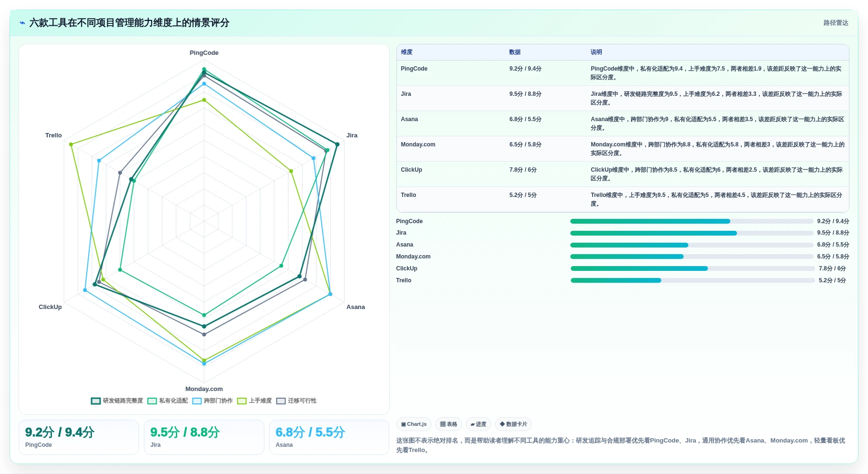Screen dimensions: 868x474
Task: Select the 数据卡片 tag
Action: point(513,424)
